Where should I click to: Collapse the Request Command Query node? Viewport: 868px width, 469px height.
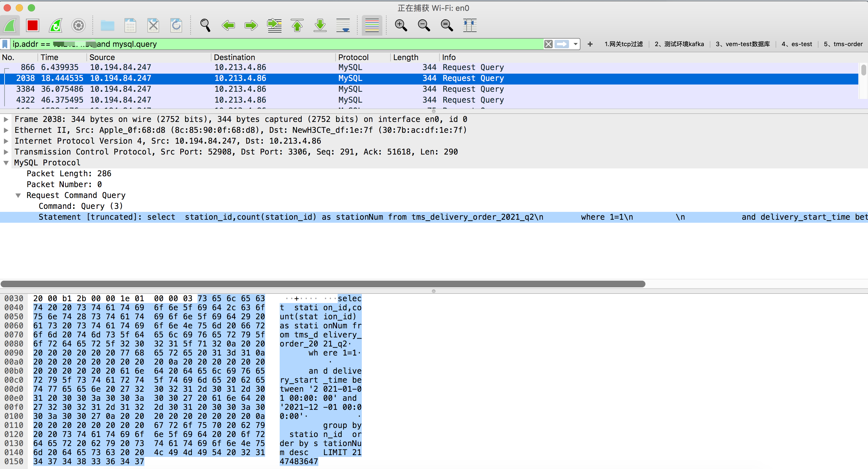point(18,195)
